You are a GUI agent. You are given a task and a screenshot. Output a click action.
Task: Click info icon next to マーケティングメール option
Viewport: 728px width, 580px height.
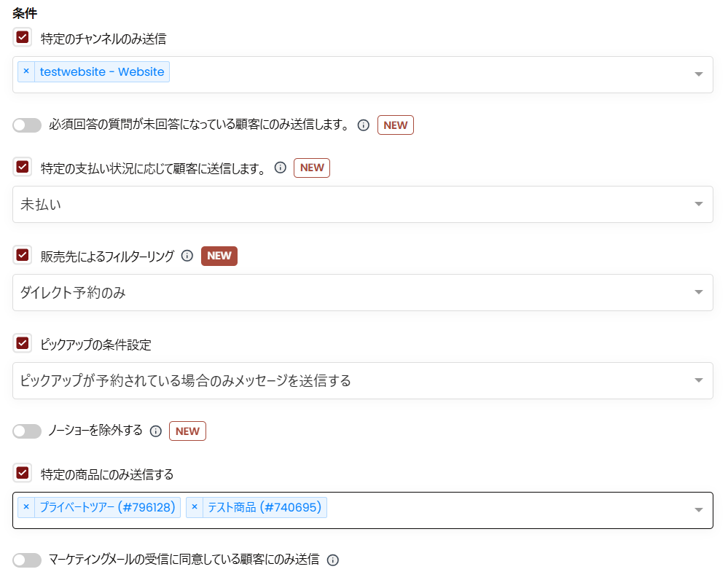pos(333,560)
